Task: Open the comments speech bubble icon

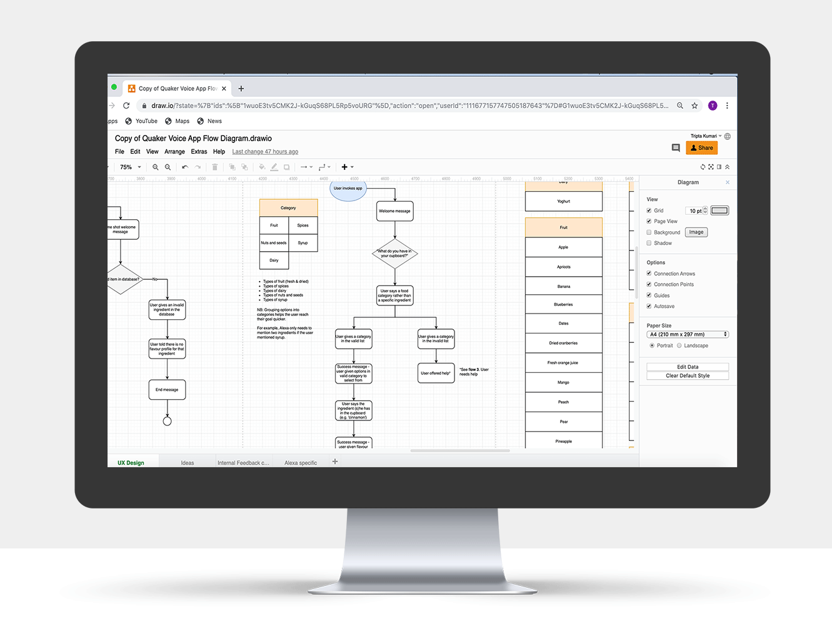Action: point(676,148)
